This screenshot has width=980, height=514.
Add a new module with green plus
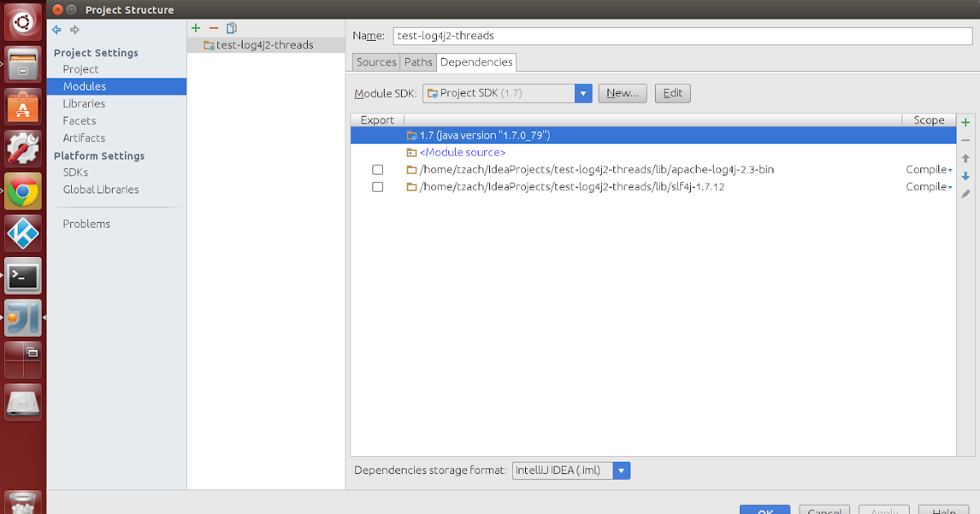(195, 28)
